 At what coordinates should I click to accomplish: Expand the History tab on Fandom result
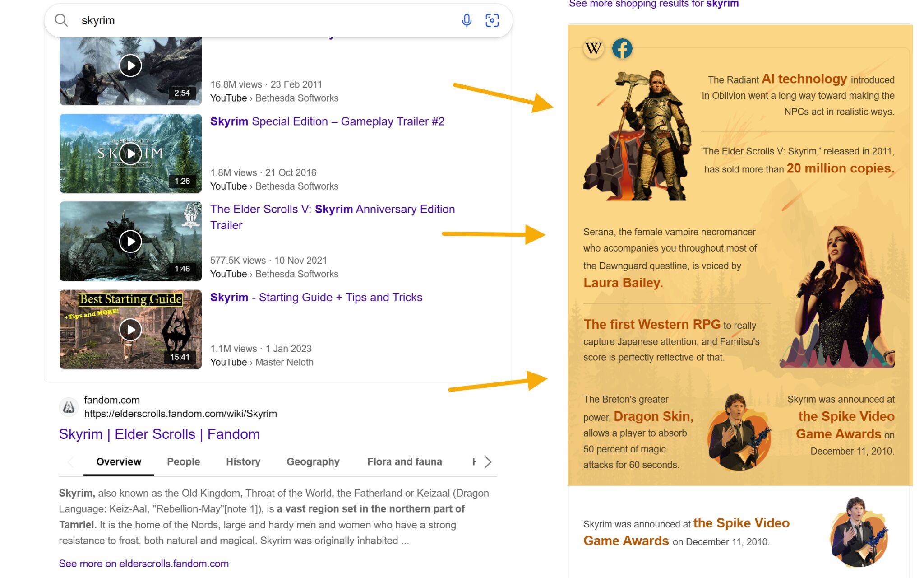[x=244, y=461]
